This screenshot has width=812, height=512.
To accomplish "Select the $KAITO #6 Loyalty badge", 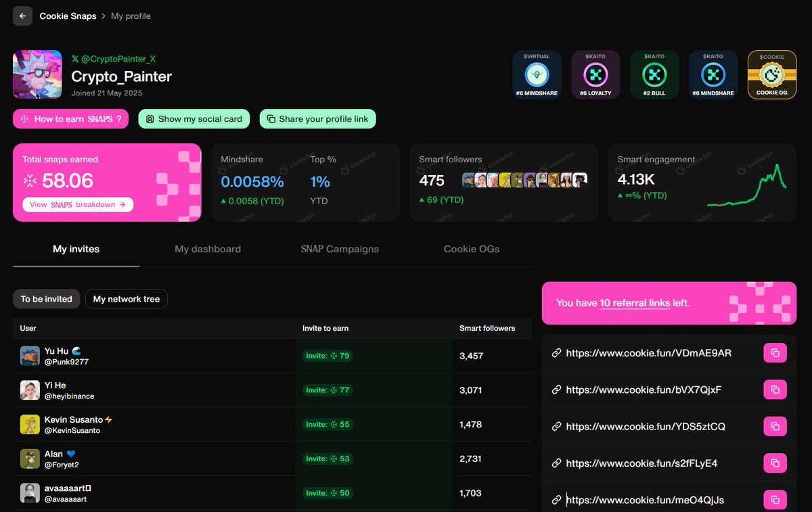I will point(595,75).
